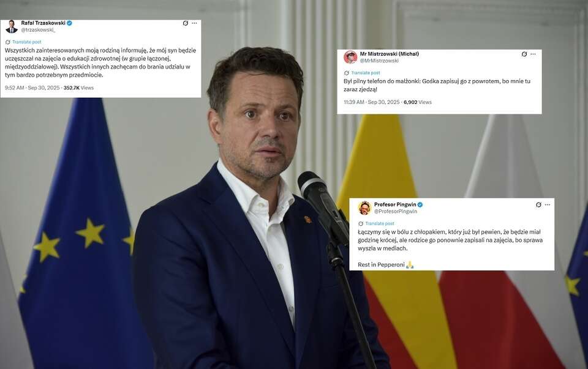
Task: Click the Mr Mistrzowski (Michał) display name
Action: 390,54
